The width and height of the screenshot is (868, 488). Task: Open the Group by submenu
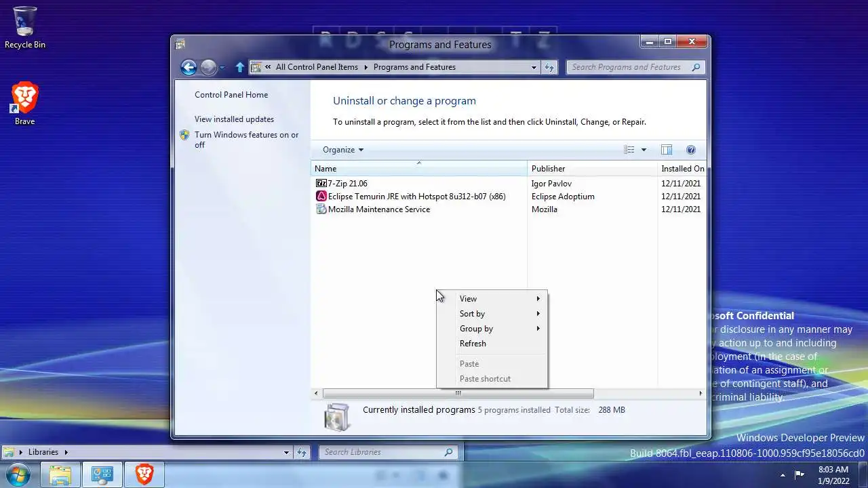492,329
